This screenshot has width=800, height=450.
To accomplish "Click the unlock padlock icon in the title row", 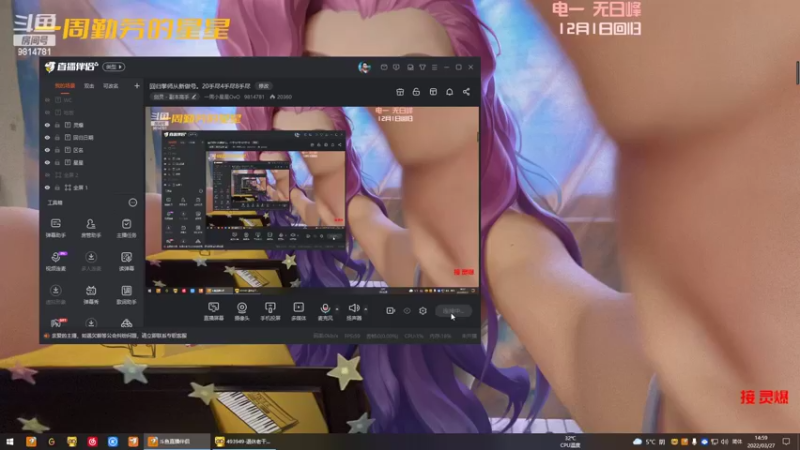I will click(x=416, y=92).
